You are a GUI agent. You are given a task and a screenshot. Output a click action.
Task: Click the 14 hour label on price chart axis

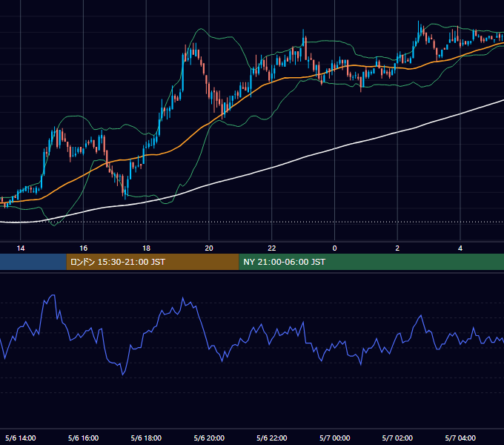click(x=21, y=248)
